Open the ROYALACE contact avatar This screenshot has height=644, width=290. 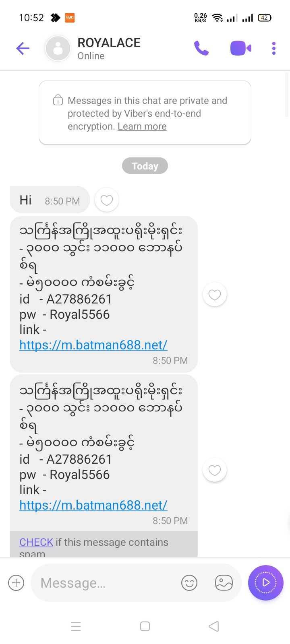pos(58,48)
